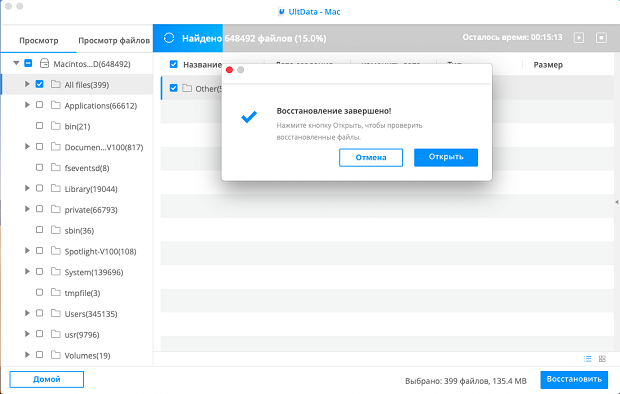
Task: Click the System folder icon
Action: 56,272
